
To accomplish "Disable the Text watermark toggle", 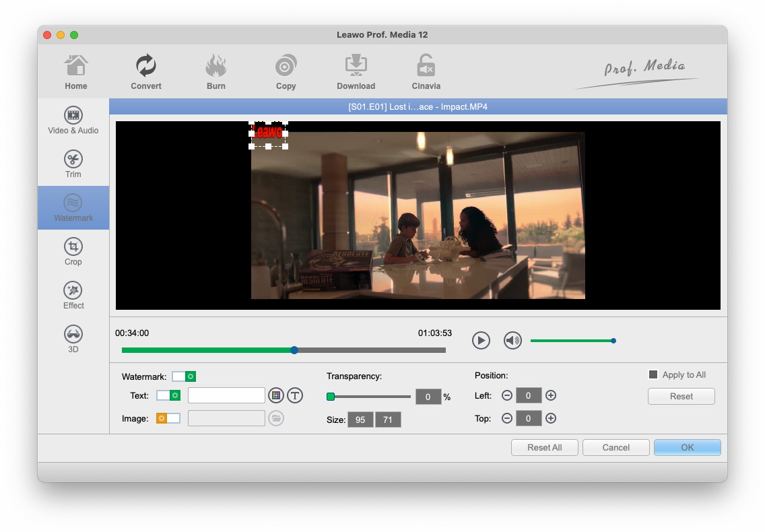I will (168, 396).
